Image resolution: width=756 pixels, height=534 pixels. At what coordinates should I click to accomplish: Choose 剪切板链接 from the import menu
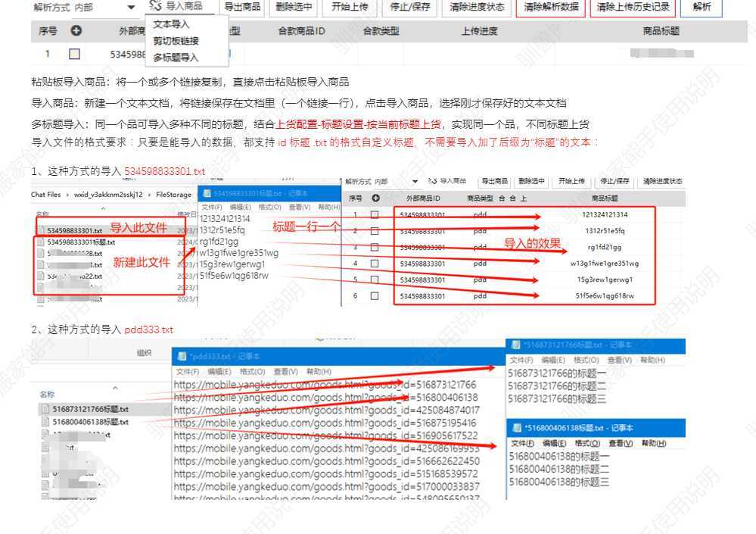pyautogui.click(x=176, y=41)
